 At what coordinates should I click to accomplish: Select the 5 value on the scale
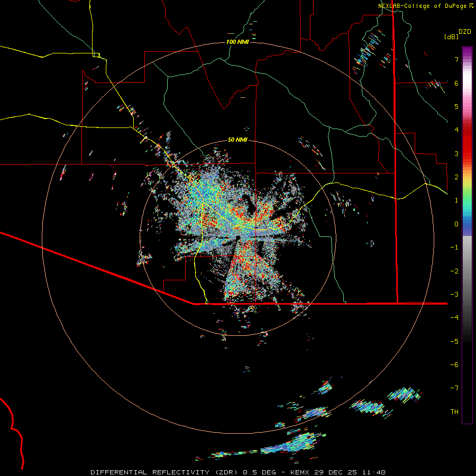(456, 106)
